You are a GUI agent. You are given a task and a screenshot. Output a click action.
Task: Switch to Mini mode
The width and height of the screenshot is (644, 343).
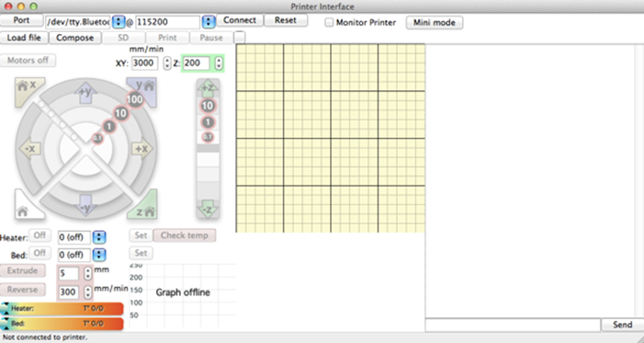435,23
